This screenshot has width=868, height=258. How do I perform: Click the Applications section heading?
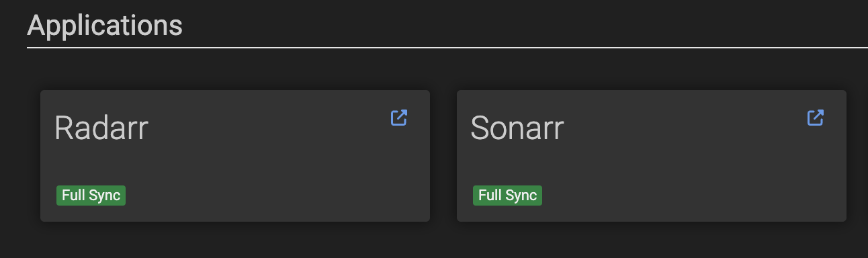pyautogui.click(x=105, y=26)
